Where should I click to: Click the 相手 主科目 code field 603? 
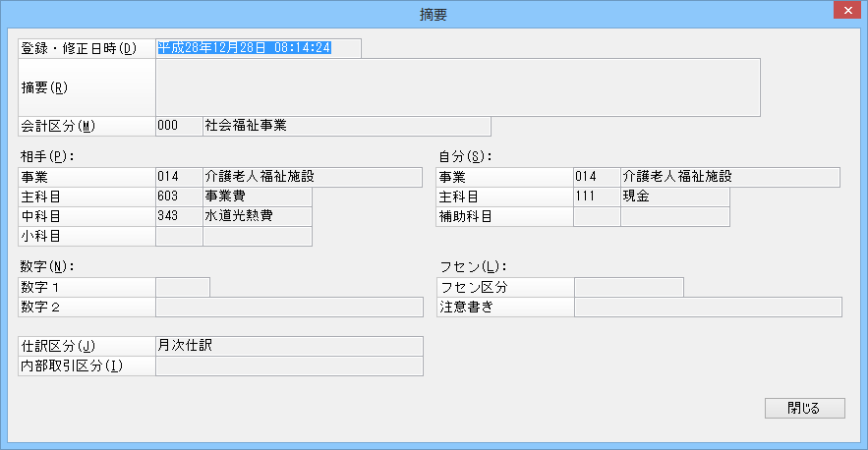point(178,197)
